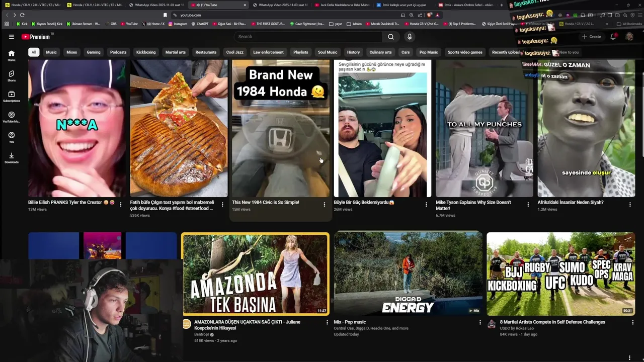This screenshot has height=362, width=644.
Task: Select the Culinary arts filter chip
Action: tap(380, 52)
